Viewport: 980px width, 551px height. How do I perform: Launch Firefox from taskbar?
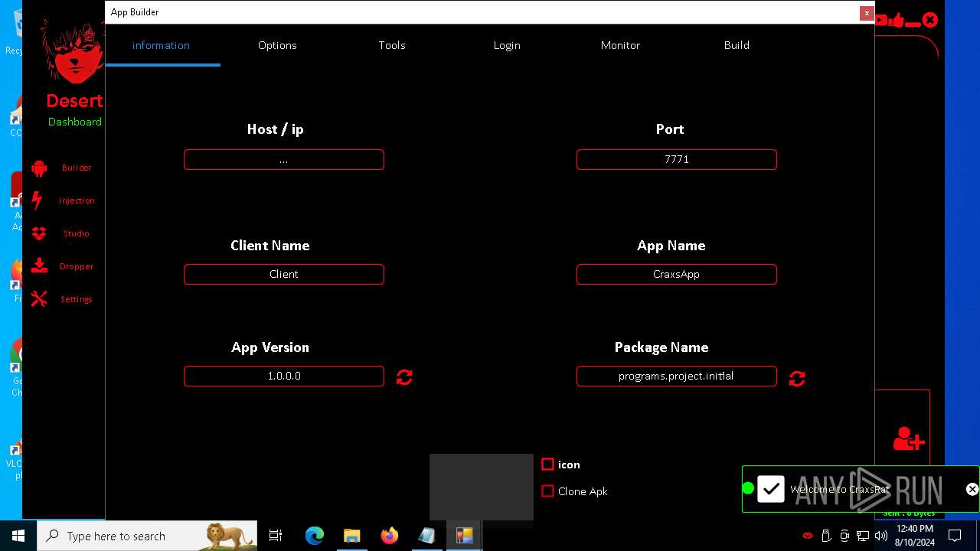[389, 536]
